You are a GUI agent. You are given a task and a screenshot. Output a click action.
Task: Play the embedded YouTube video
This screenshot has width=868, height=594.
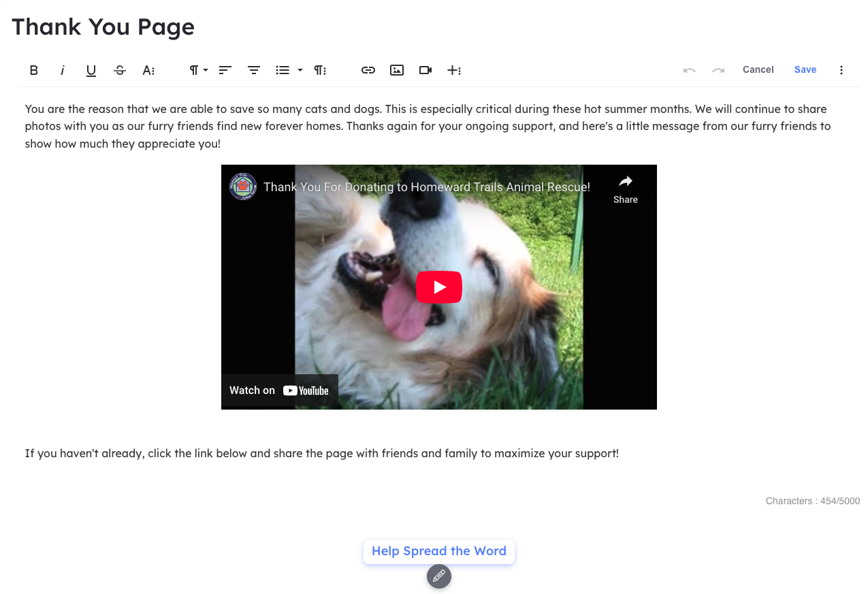(x=439, y=287)
